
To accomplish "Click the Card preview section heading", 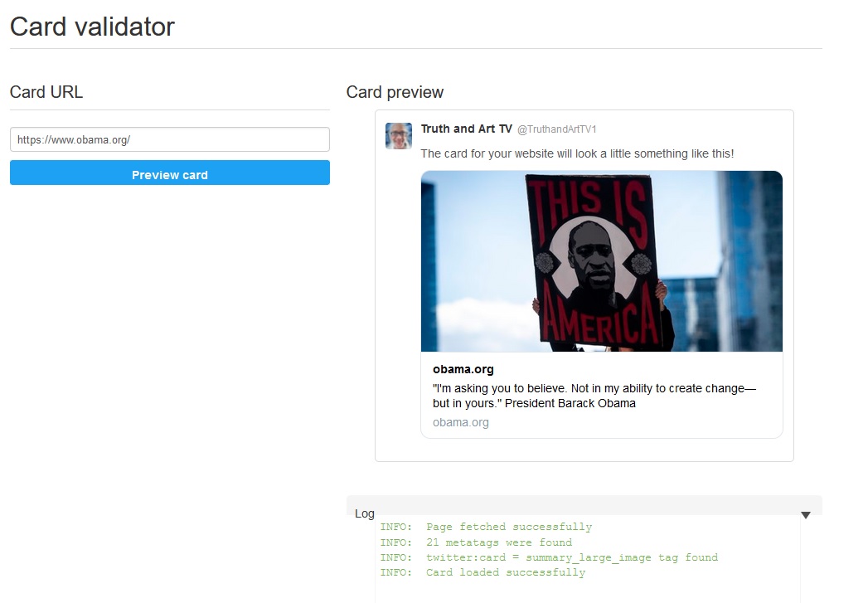I will point(395,92).
